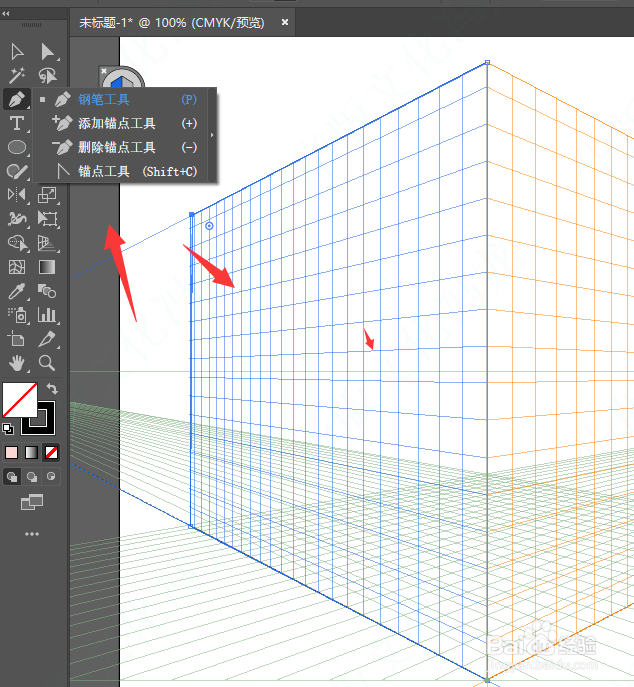Select the Scale tool

click(x=47, y=195)
